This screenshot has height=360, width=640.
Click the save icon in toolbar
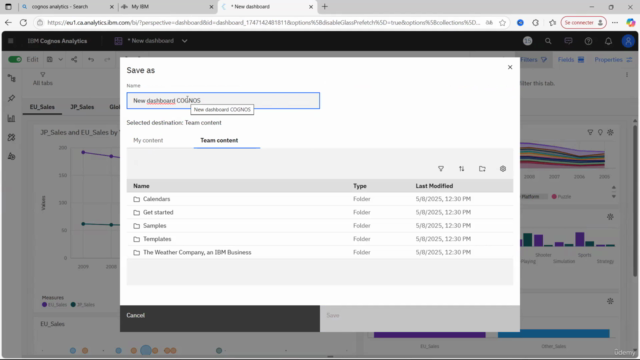click(49, 60)
